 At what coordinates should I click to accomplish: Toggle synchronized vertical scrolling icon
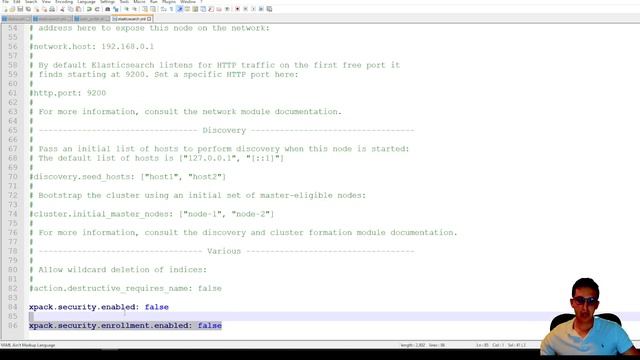pyautogui.click(x=145, y=9)
